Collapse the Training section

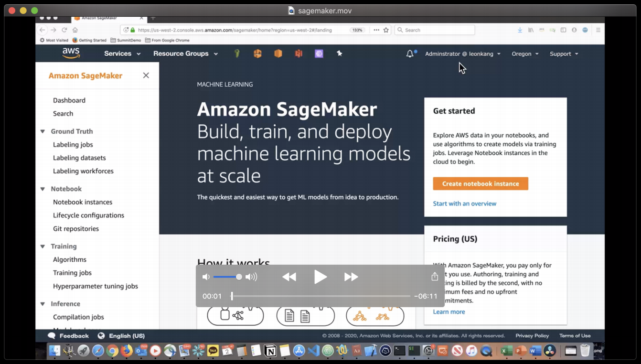(43, 246)
